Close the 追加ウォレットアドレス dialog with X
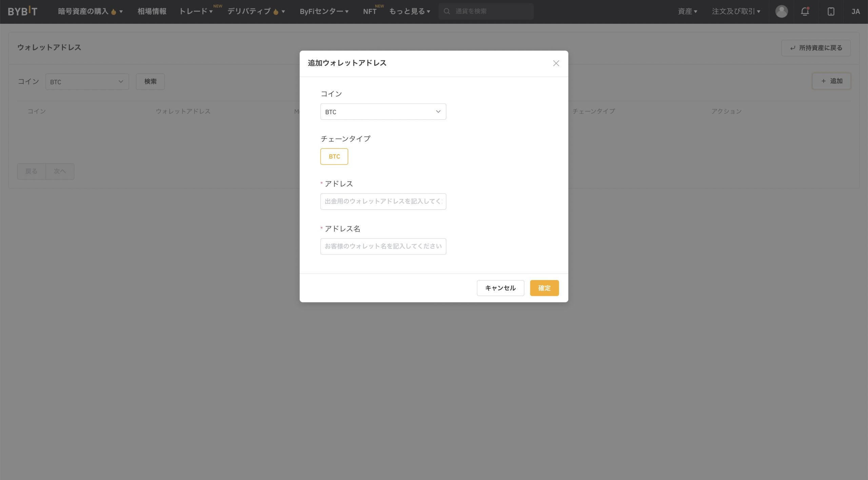 [556, 63]
